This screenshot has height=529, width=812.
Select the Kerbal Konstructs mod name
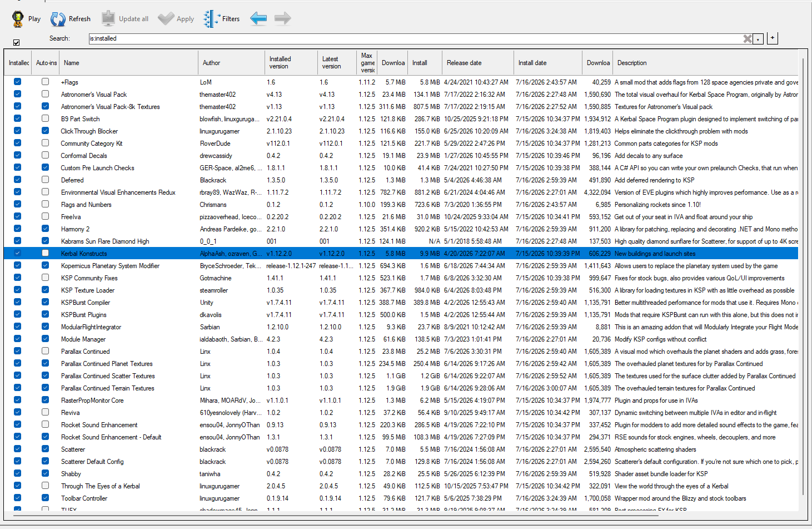click(x=84, y=254)
